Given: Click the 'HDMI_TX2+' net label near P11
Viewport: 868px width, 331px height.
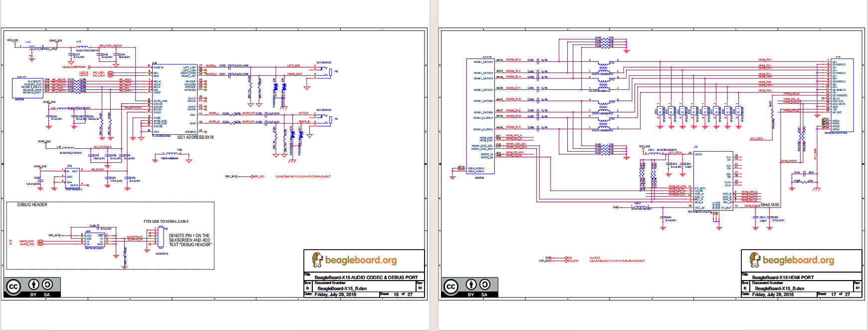Looking at the screenshot, I should (765, 60).
